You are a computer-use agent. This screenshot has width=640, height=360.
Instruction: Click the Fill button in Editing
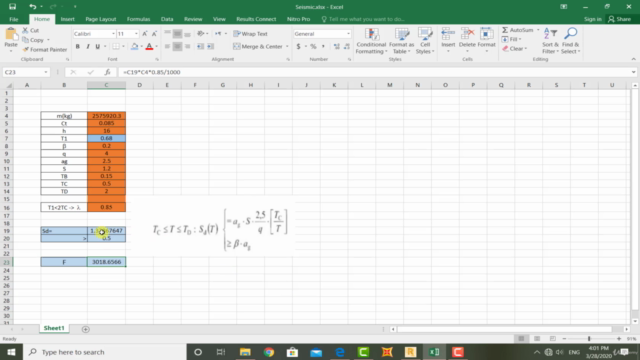[511, 39]
